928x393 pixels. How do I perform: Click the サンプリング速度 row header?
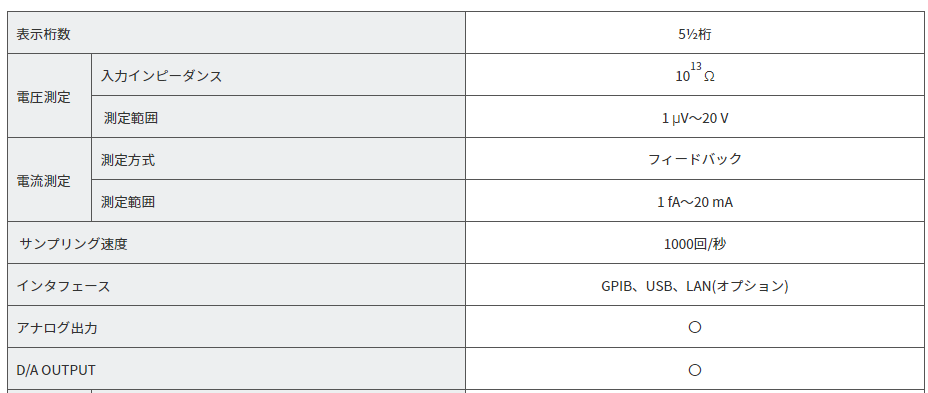[x=236, y=243]
